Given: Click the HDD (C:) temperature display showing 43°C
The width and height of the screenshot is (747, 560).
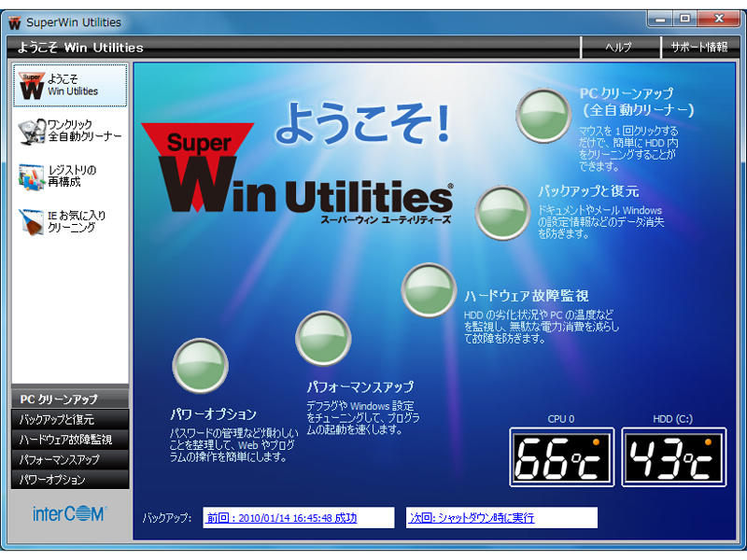Looking at the screenshot, I should click(x=673, y=457).
